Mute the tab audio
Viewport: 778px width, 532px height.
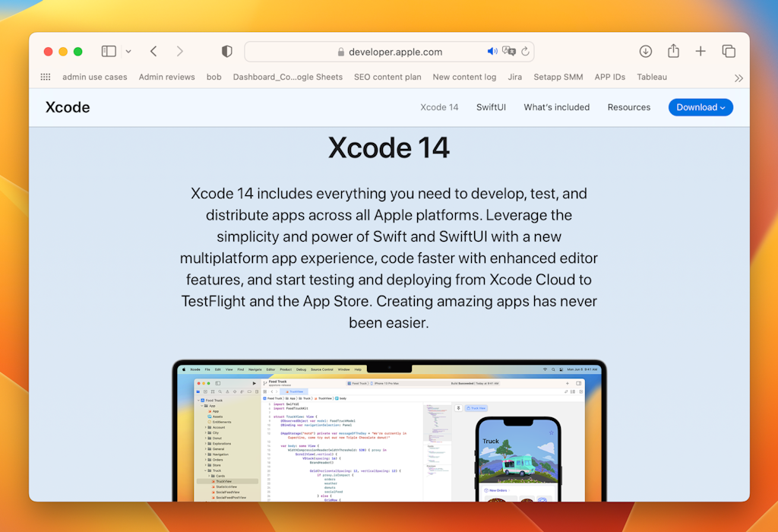[491, 51]
